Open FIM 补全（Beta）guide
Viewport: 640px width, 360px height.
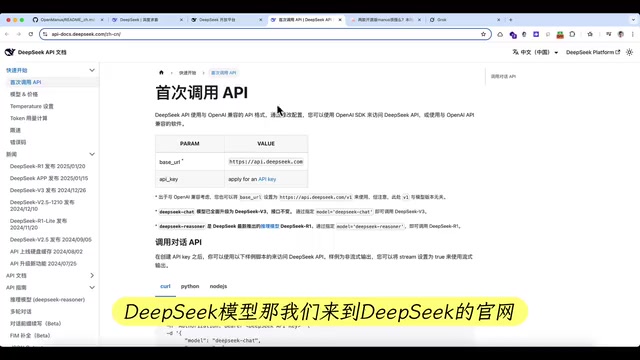(x=30, y=336)
